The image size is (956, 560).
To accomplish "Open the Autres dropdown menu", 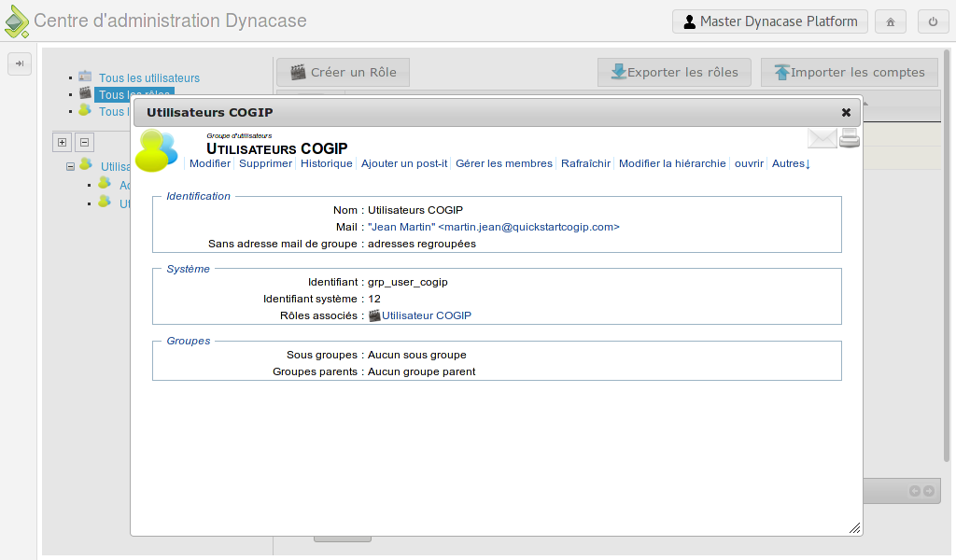I will (791, 163).
